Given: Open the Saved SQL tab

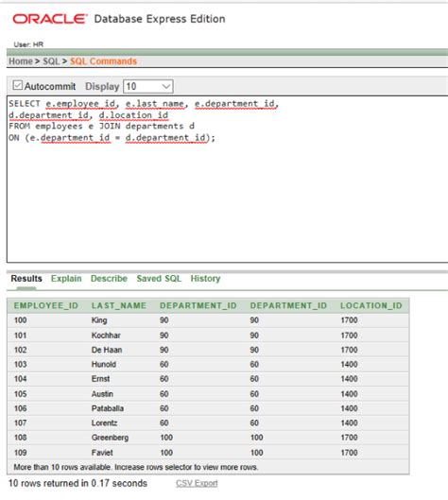Looking at the screenshot, I should pos(159,279).
